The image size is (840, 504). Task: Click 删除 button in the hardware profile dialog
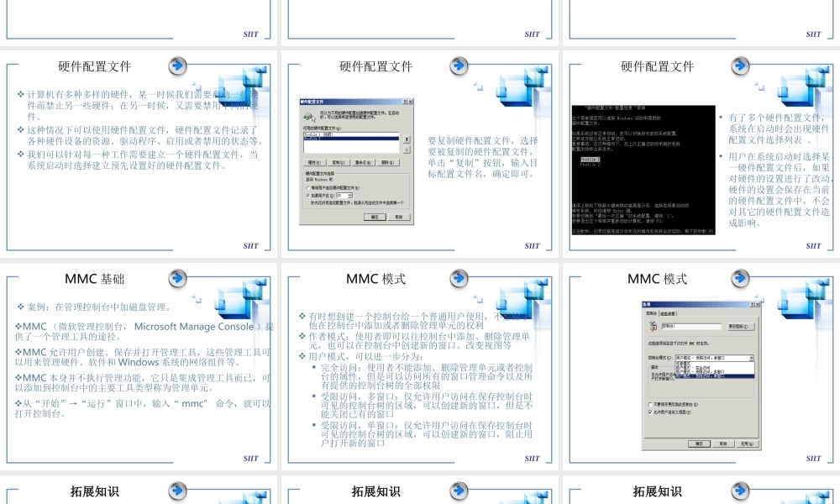pyautogui.click(x=388, y=163)
